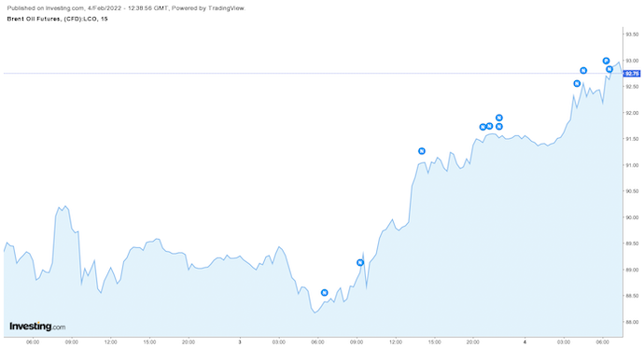Image resolution: width=644 pixels, height=348 pixels.
Task: Click the 03:00 label right after date 4
Action: pyautogui.click(x=564, y=341)
